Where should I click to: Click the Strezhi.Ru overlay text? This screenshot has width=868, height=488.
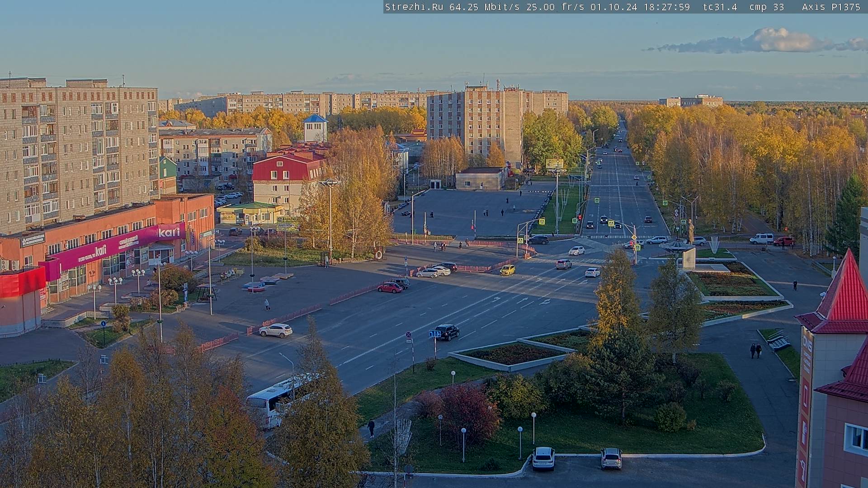coord(414,7)
